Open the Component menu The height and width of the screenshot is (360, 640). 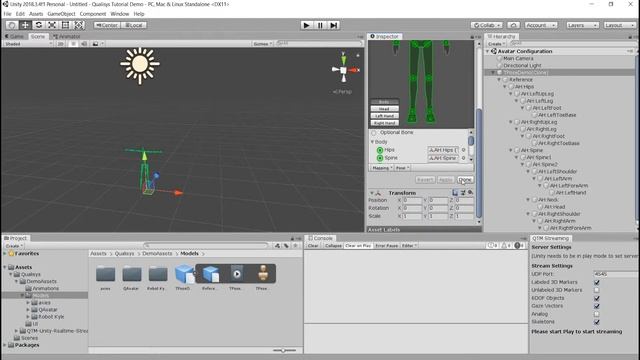[93, 14]
